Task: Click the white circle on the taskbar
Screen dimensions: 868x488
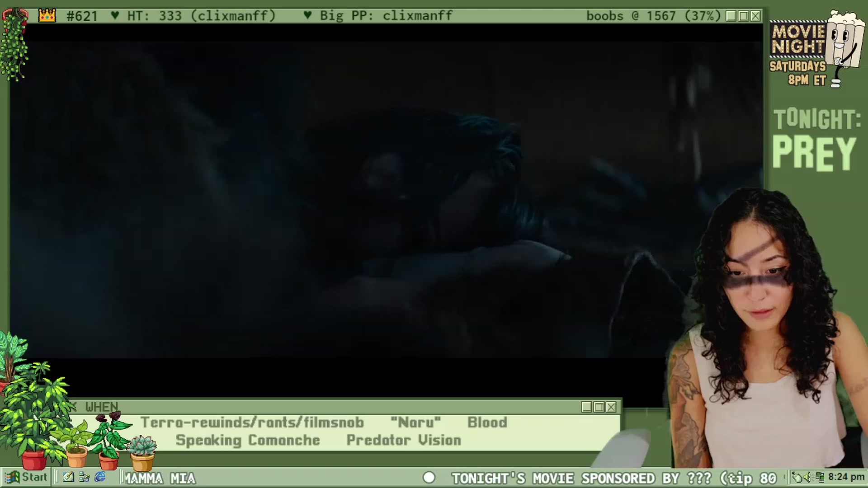Action: click(429, 478)
